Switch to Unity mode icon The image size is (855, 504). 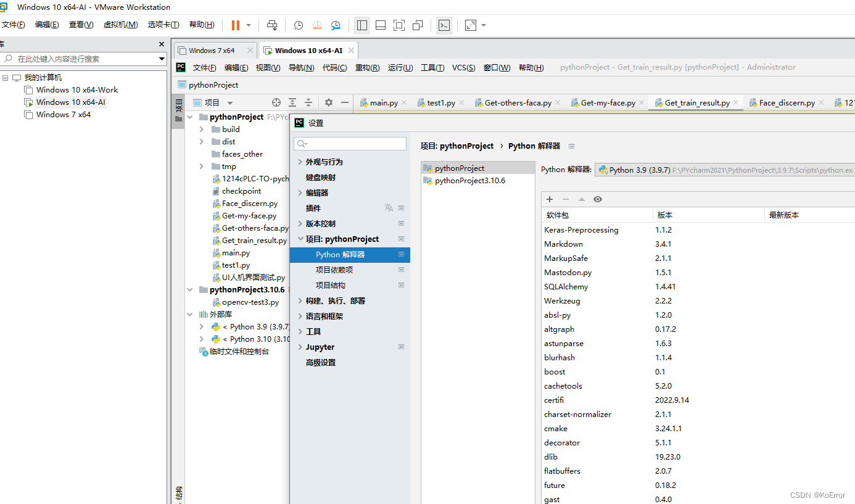[418, 25]
